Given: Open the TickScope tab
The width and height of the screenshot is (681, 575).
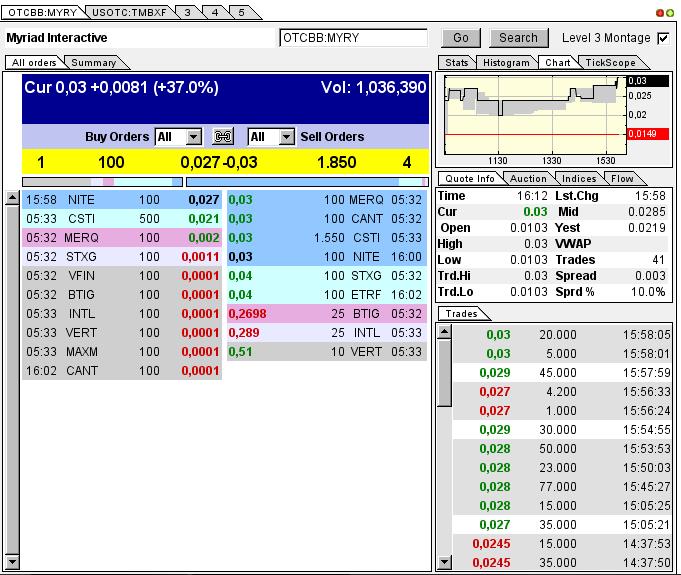Looking at the screenshot, I should coord(610,63).
